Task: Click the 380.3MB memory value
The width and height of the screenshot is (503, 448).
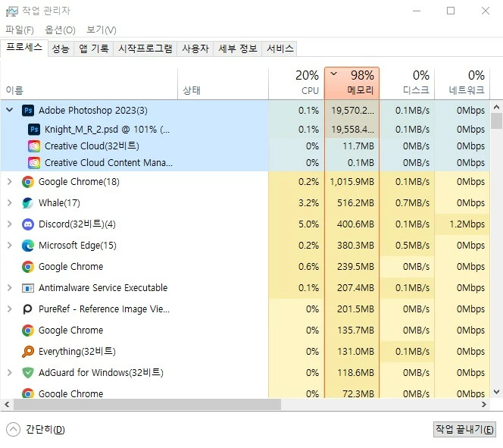Action: [x=355, y=246]
